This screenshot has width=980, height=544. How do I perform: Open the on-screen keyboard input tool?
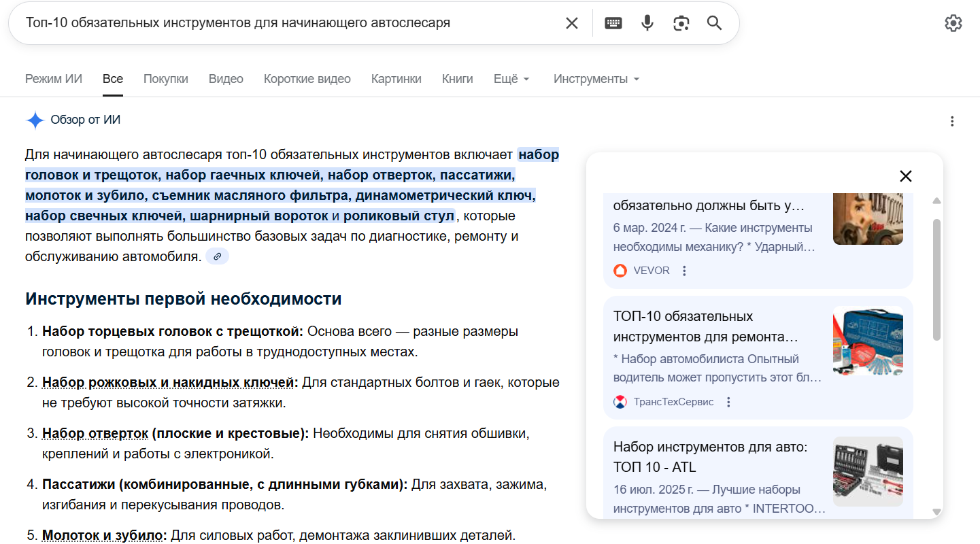click(613, 23)
